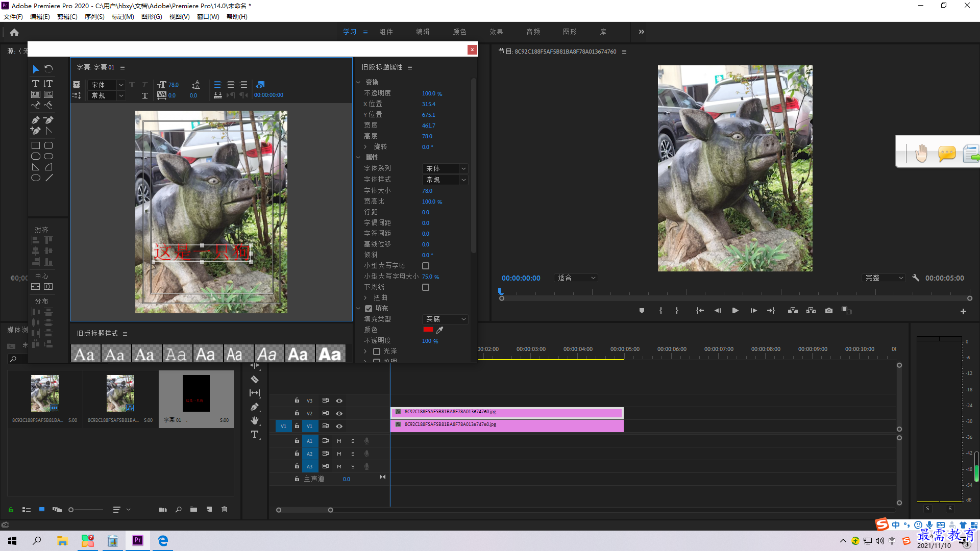Mute audio track A1
This screenshot has width=980, height=551.
[x=339, y=441]
